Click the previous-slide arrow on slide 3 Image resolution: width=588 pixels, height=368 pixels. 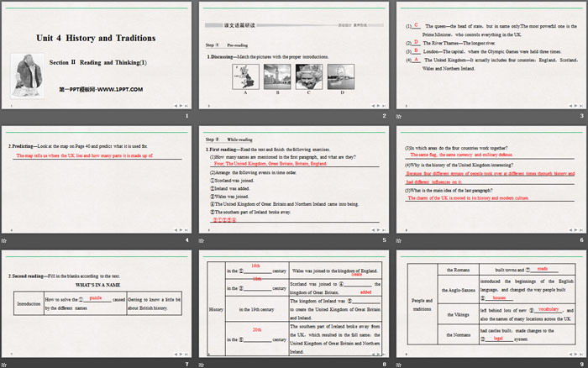click(x=570, y=106)
